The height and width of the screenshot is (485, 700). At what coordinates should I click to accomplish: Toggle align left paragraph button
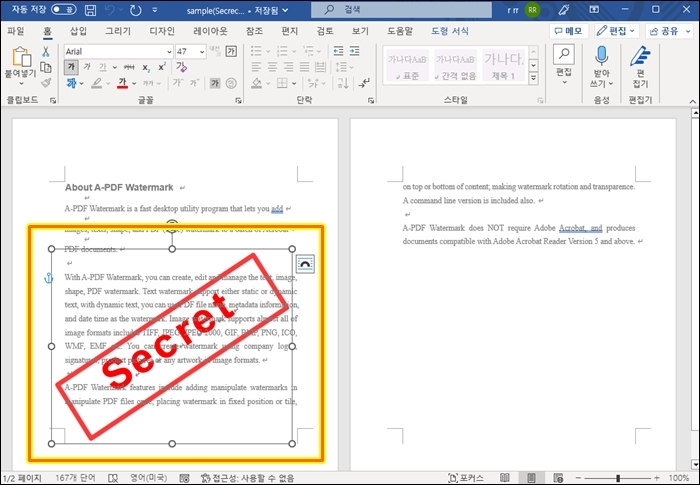256,67
